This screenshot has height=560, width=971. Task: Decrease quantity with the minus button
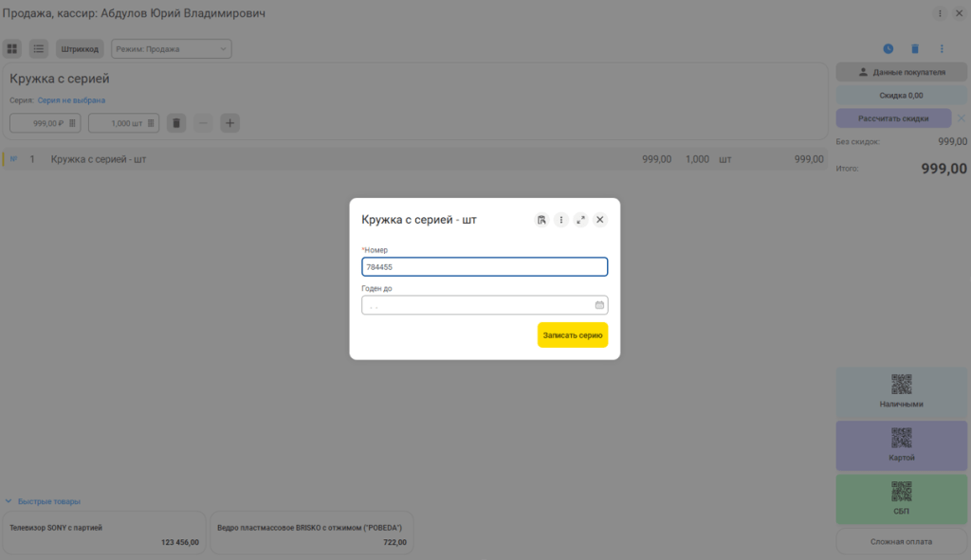click(203, 123)
